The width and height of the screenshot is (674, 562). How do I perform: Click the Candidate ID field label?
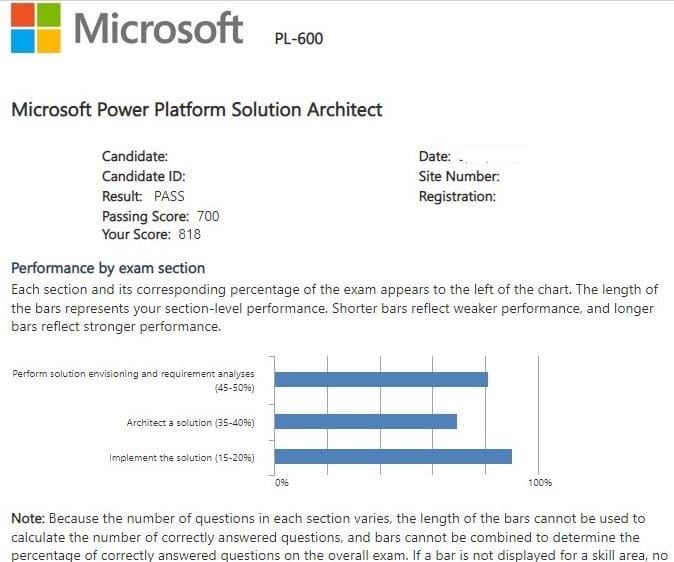pos(144,176)
